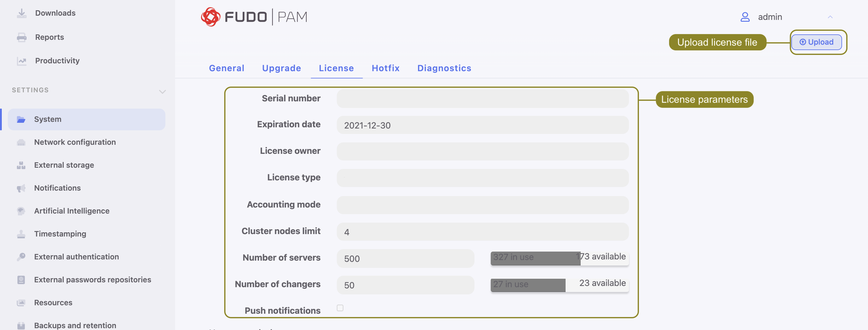Open External storage via its icon
The width and height of the screenshot is (868, 330).
(x=21, y=165)
